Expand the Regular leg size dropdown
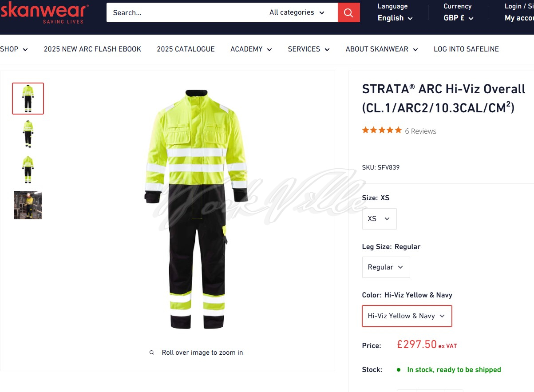 386,267
